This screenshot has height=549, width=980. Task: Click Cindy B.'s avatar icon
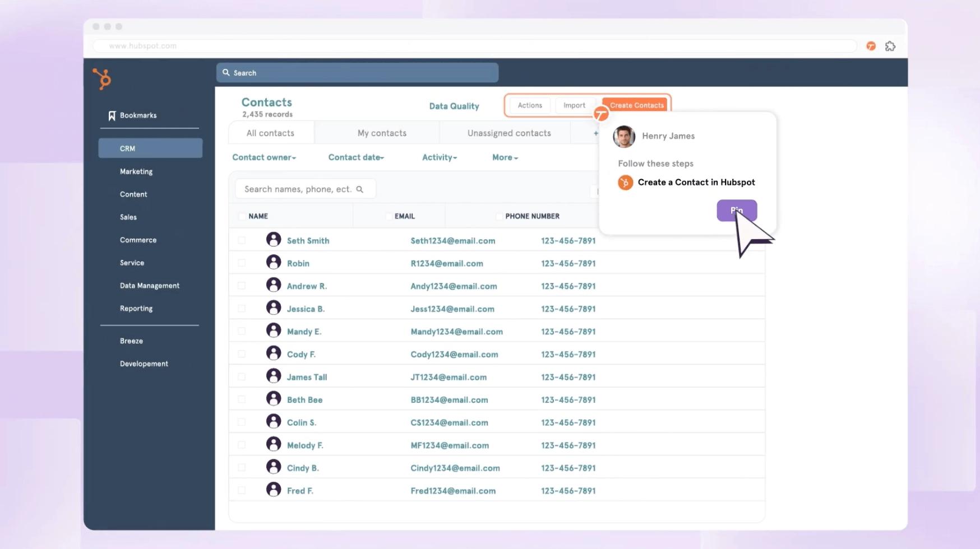pyautogui.click(x=274, y=467)
